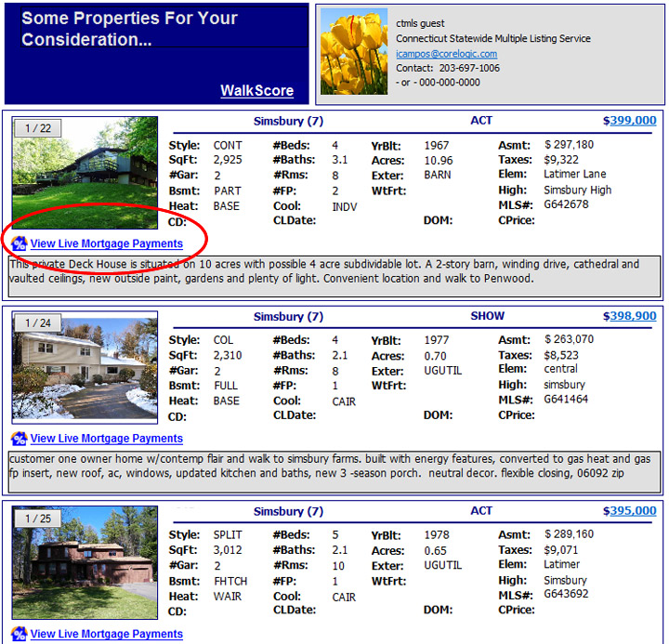Click the mortgage percent icon for the $399,000 listing
The image size is (669, 644).
(x=19, y=243)
